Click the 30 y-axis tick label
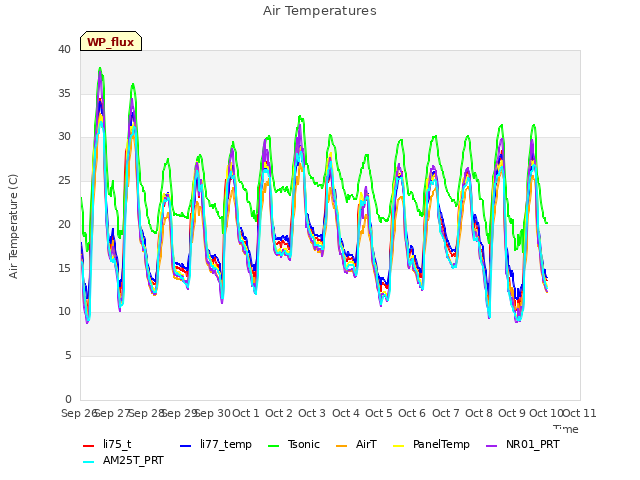 [64, 137]
